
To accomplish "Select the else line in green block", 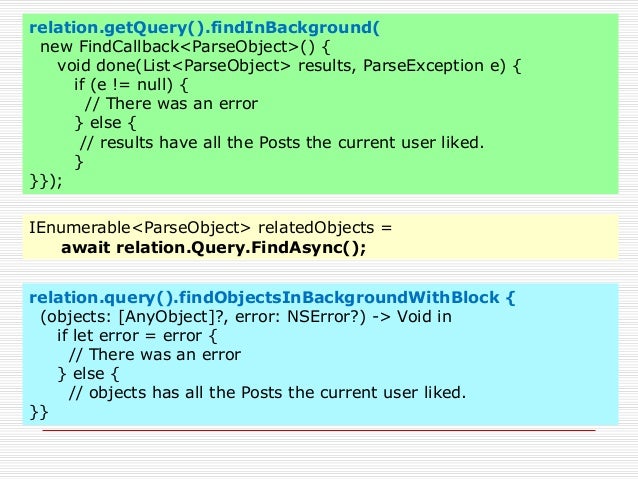I will [106, 123].
